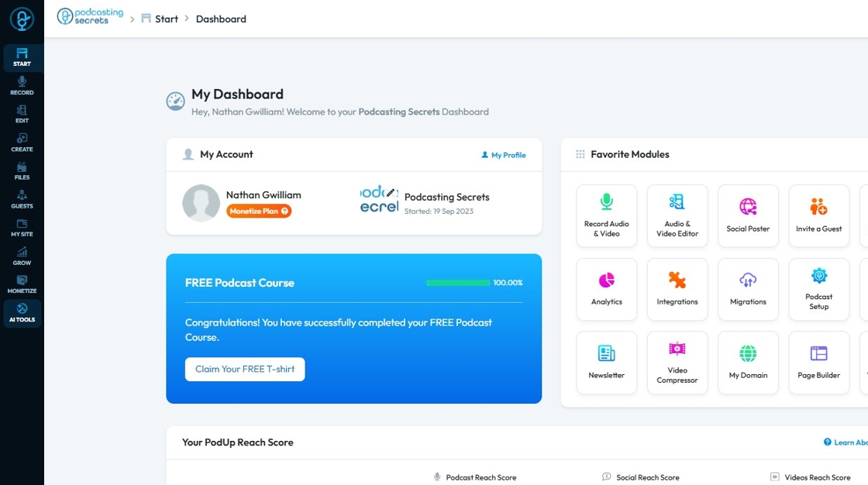This screenshot has width=868, height=485.
Task: Open the My Profile link
Action: (503, 155)
